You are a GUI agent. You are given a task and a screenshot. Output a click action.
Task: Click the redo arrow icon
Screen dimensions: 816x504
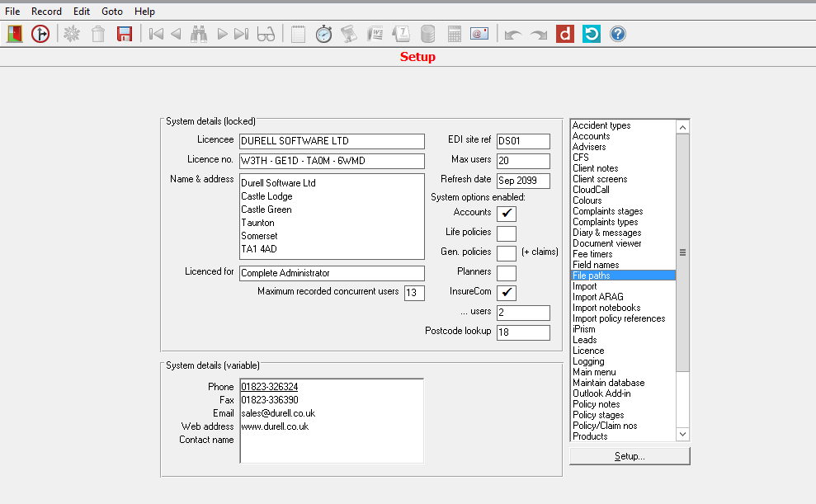coord(539,35)
